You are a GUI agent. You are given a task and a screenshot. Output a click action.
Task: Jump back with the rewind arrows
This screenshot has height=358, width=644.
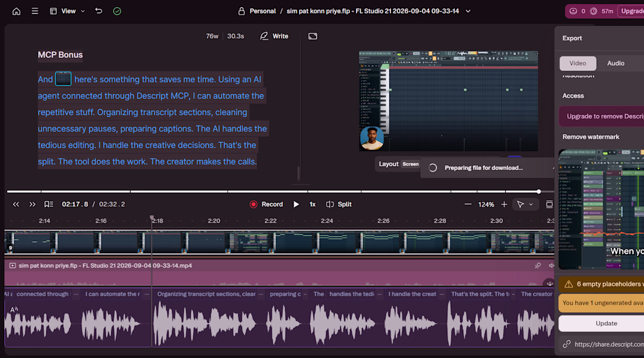tap(16, 204)
